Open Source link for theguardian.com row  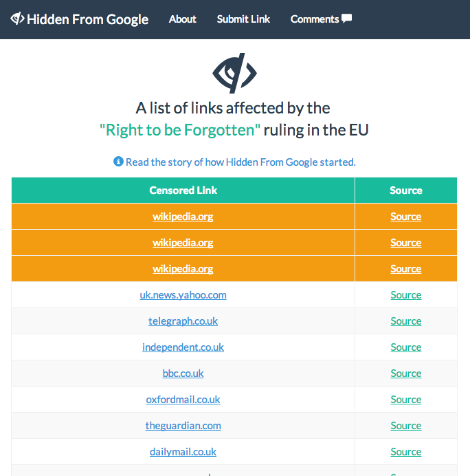tap(406, 426)
